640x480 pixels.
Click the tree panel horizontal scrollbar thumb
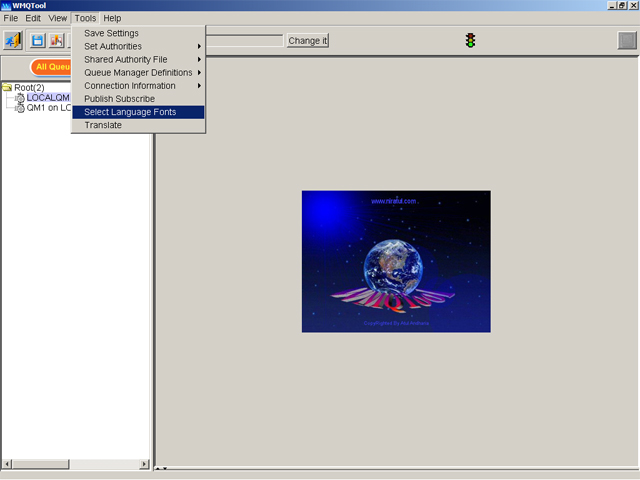point(40,464)
